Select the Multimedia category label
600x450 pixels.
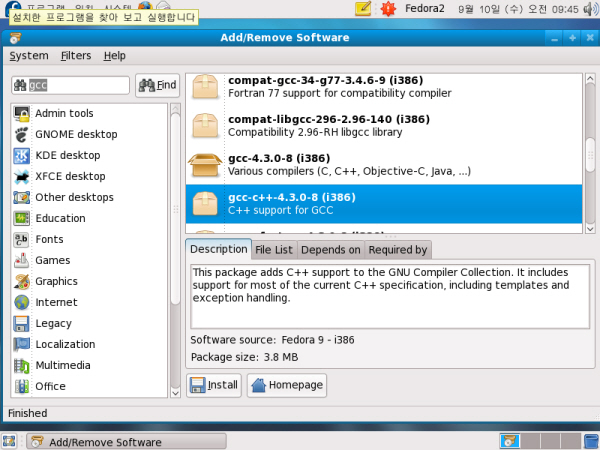[63, 365]
